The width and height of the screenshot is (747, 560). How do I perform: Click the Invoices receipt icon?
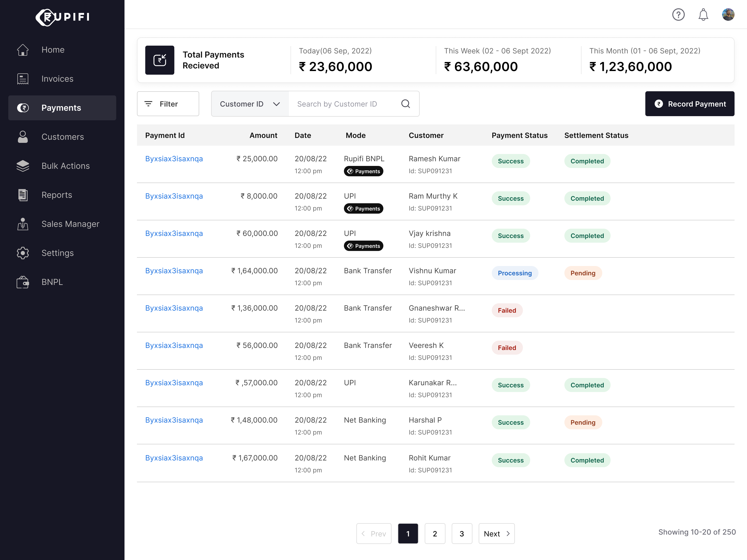(x=23, y=79)
